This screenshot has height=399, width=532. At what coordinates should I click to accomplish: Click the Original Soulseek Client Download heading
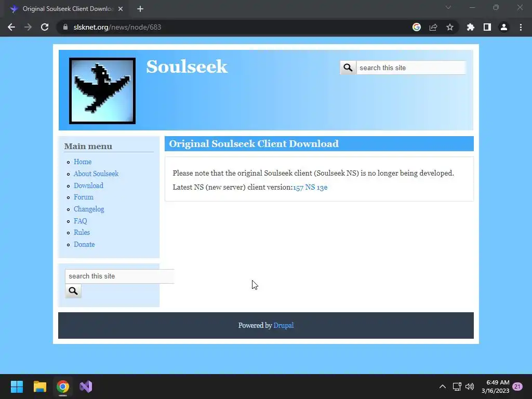coord(254,143)
